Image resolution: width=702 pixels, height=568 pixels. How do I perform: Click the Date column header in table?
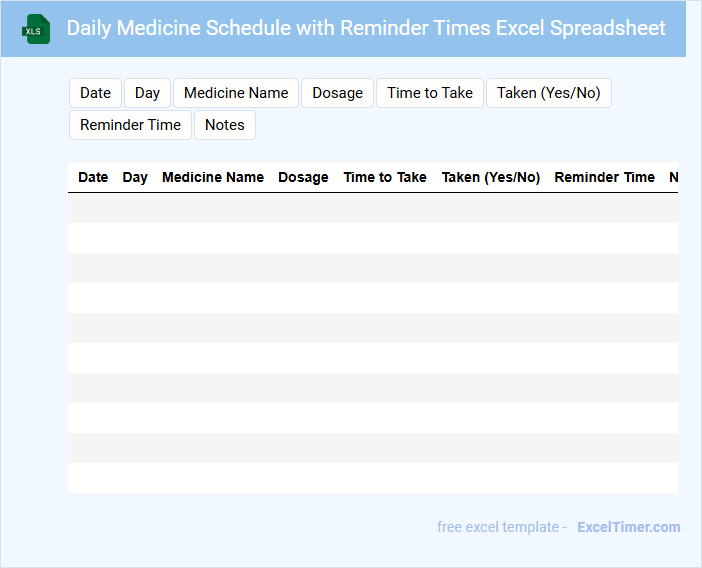pyautogui.click(x=93, y=177)
